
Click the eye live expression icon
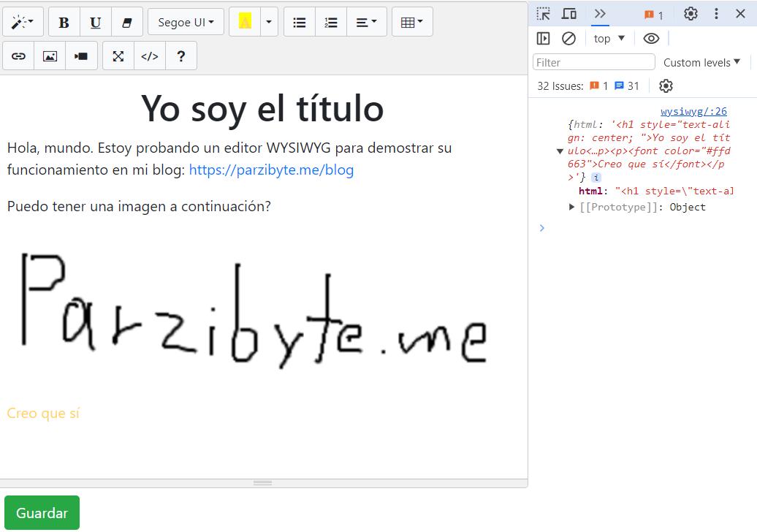651,38
